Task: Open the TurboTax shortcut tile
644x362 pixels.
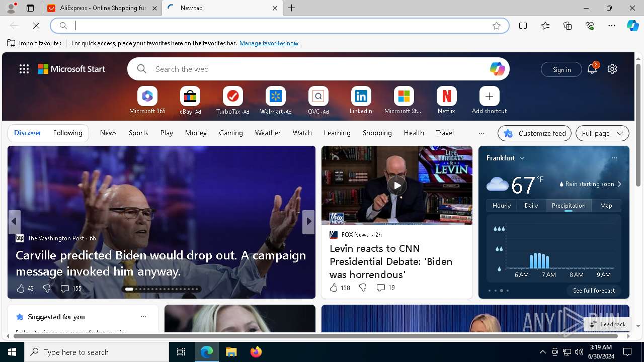Action: 232,96
